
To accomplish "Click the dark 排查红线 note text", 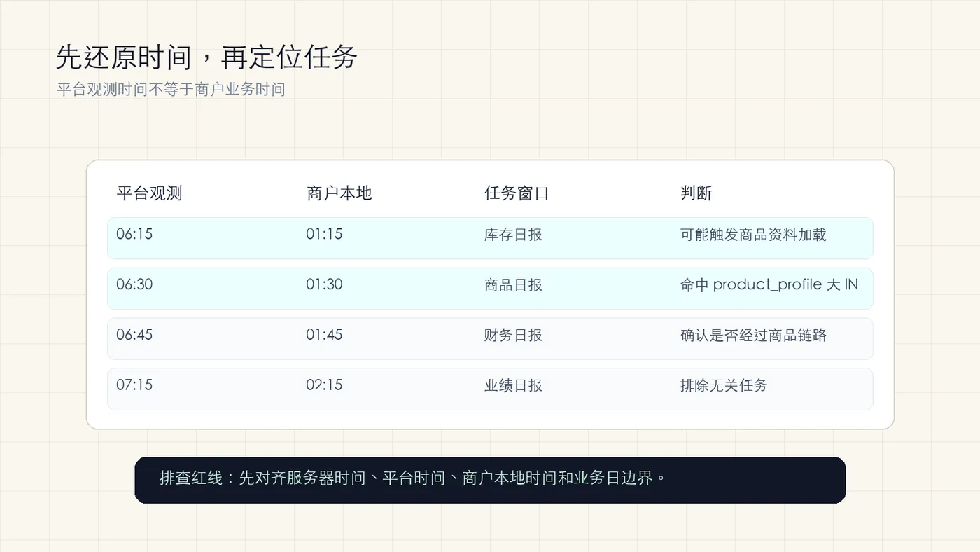I will pos(413,478).
